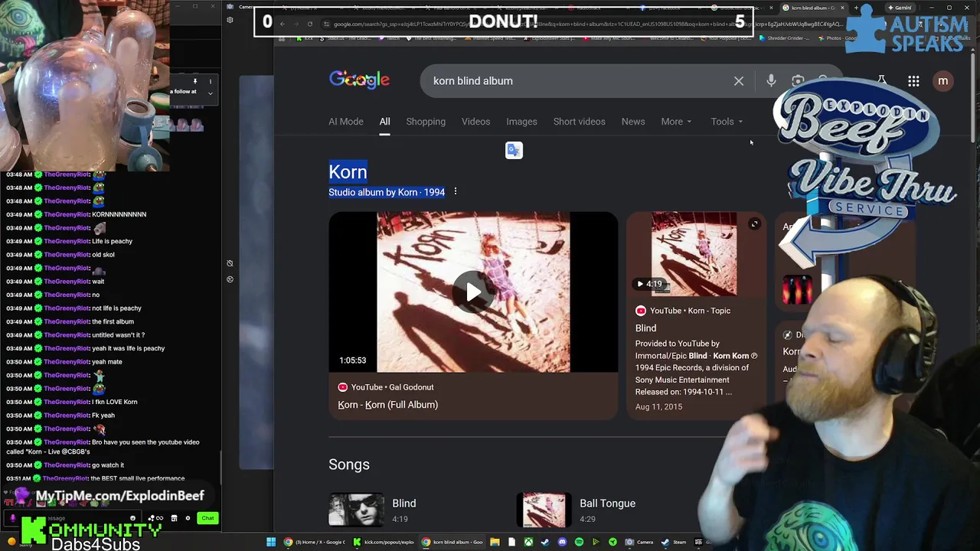Click the 'Korn' knowledge panel heading
Image resolution: width=980 pixels, height=551 pixels.
point(348,172)
